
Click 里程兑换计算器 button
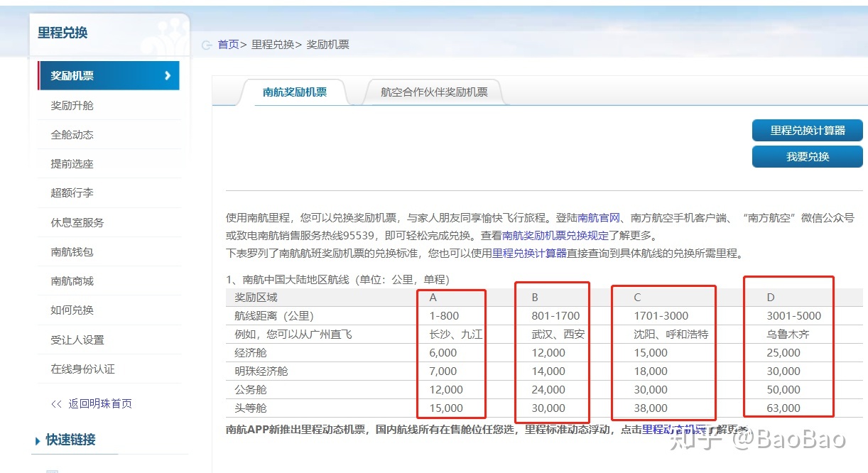[808, 131]
